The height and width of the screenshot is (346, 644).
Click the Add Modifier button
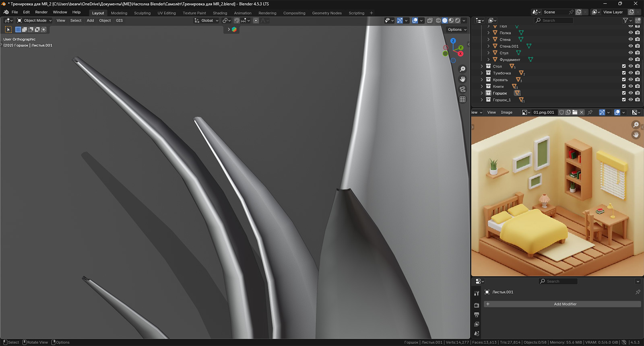click(x=565, y=304)
